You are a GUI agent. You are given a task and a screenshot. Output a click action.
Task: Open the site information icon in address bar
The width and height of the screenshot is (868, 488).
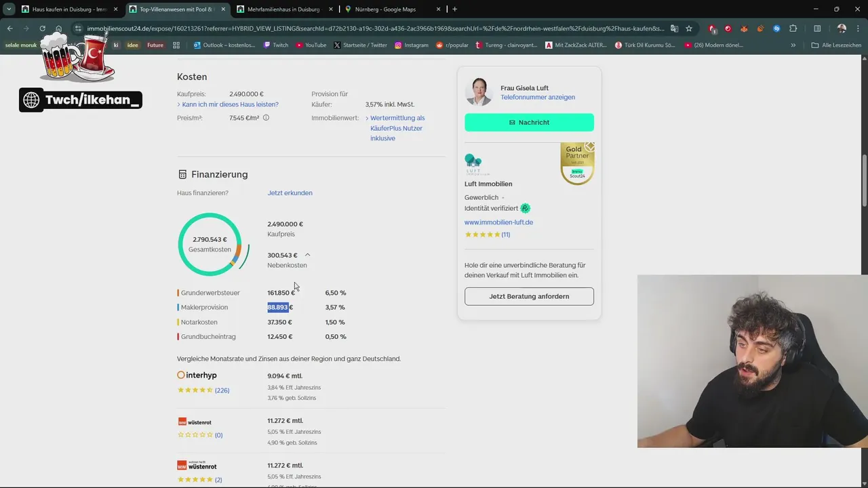click(x=78, y=28)
